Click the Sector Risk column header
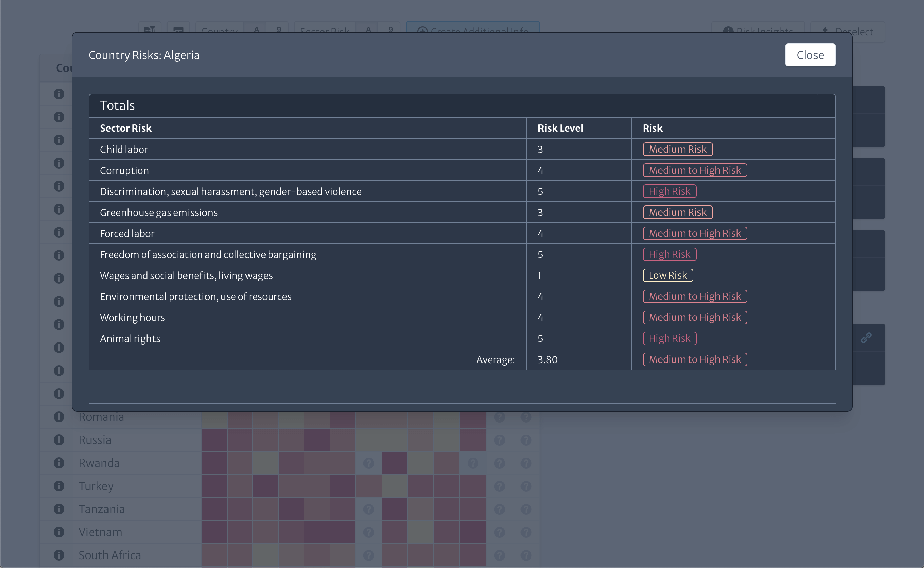Viewport: 924px width, 568px height. [x=125, y=128]
